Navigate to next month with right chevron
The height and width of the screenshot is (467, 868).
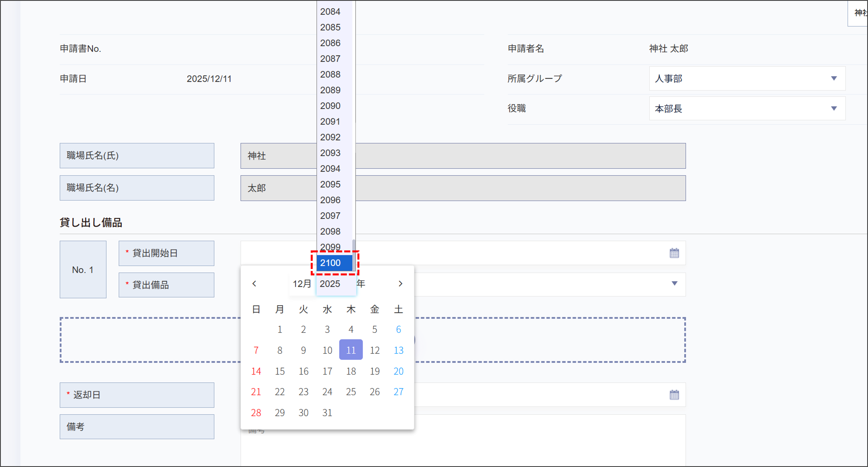[400, 284]
